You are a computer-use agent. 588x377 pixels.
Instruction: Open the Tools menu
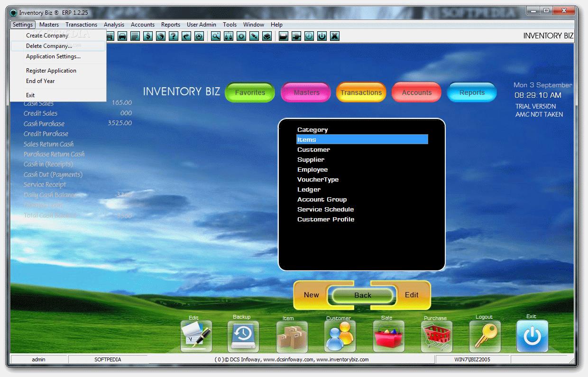(230, 25)
